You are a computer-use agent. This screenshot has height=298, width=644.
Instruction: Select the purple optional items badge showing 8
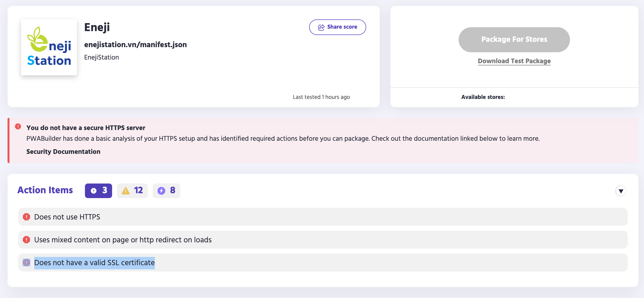pos(166,191)
